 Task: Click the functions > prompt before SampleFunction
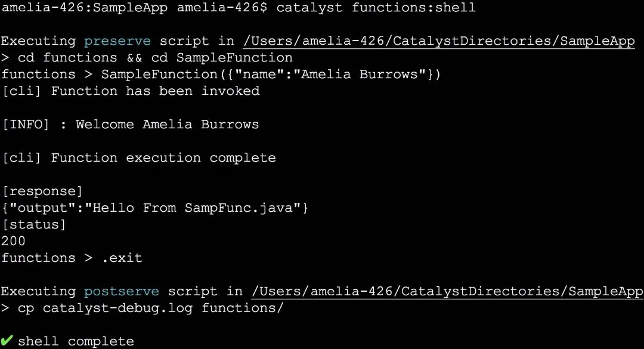point(47,75)
